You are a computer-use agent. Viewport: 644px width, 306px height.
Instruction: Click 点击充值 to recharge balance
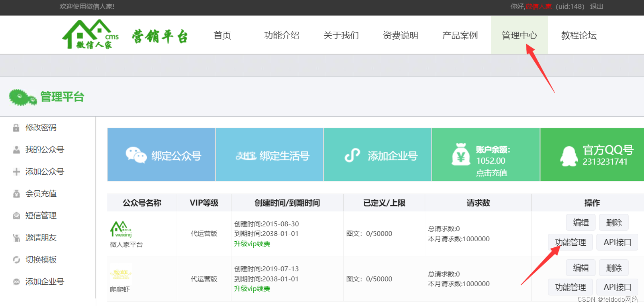[492, 173]
